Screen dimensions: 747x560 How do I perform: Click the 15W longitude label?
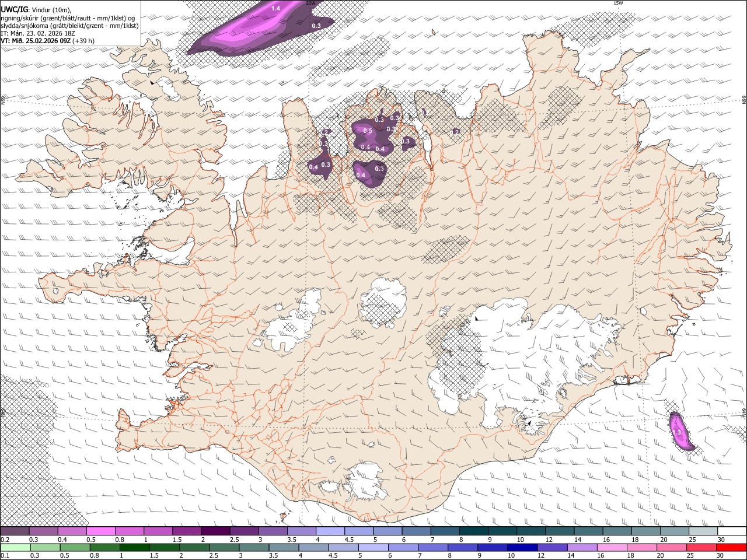(x=618, y=3)
